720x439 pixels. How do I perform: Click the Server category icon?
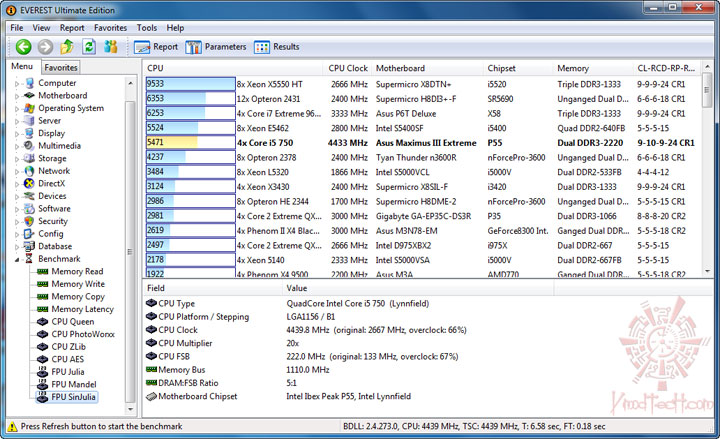click(x=30, y=121)
